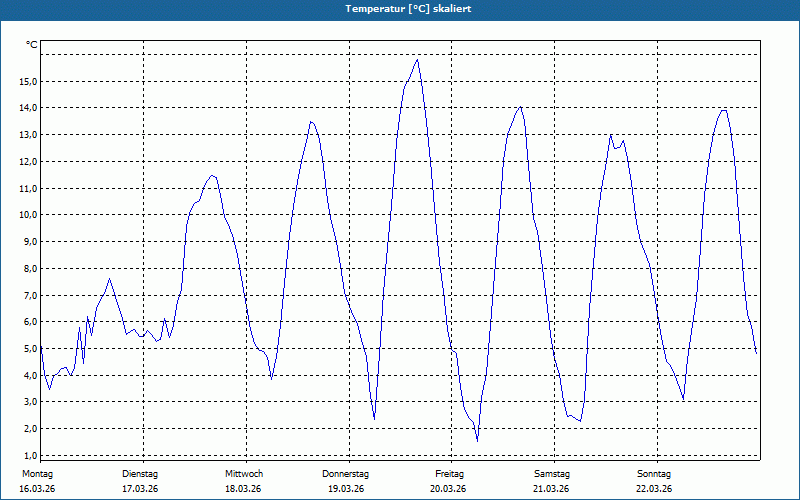Screen dimensions: 800x500
Task: Click the 15,0 y-axis tick label
Action: tap(27, 82)
